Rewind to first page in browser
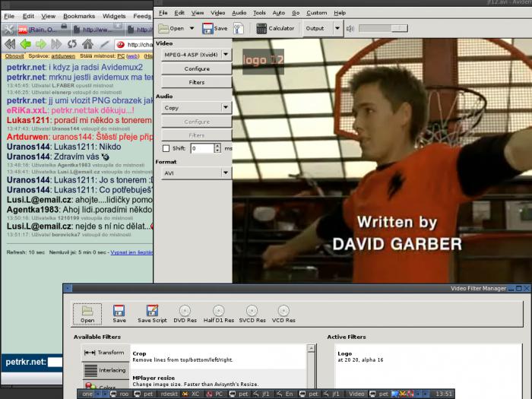This screenshot has height=399, width=532. (x=10, y=44)
